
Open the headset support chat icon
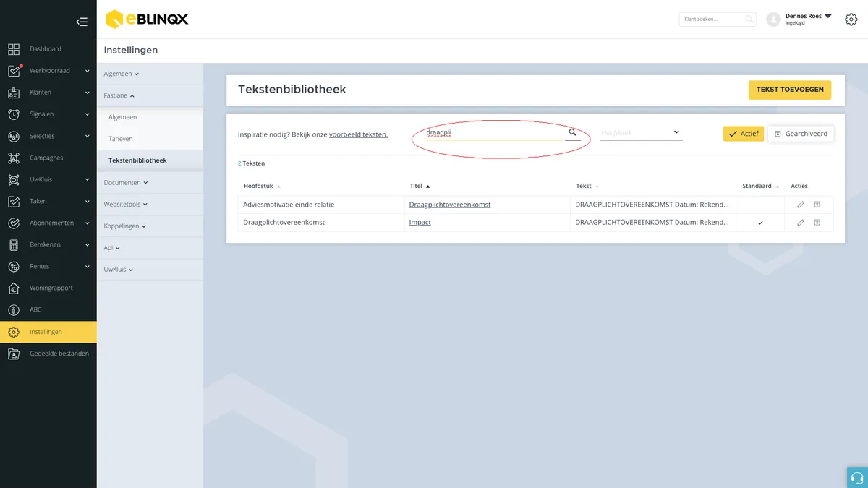(x=857, y=477)
